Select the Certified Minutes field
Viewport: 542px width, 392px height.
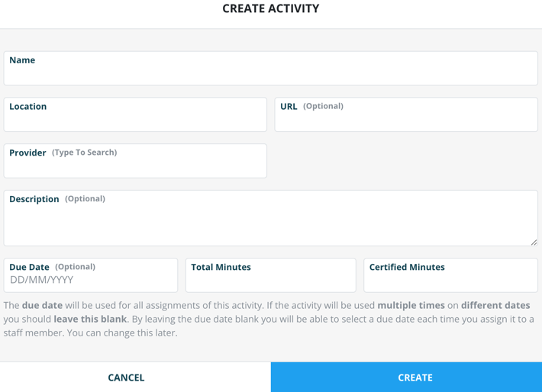(450, 282)
